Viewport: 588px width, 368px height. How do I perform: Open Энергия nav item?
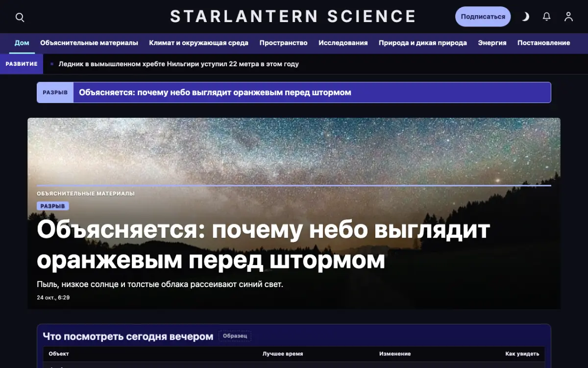tap(492, 43)
